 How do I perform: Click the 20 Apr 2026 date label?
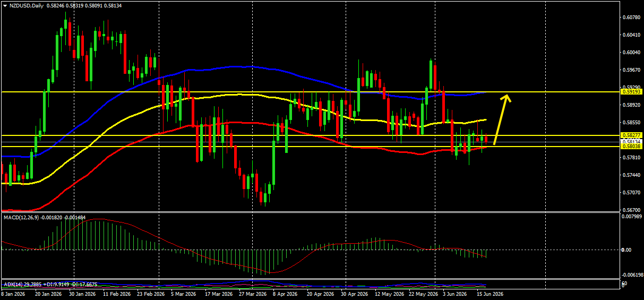tap(321, 294)
